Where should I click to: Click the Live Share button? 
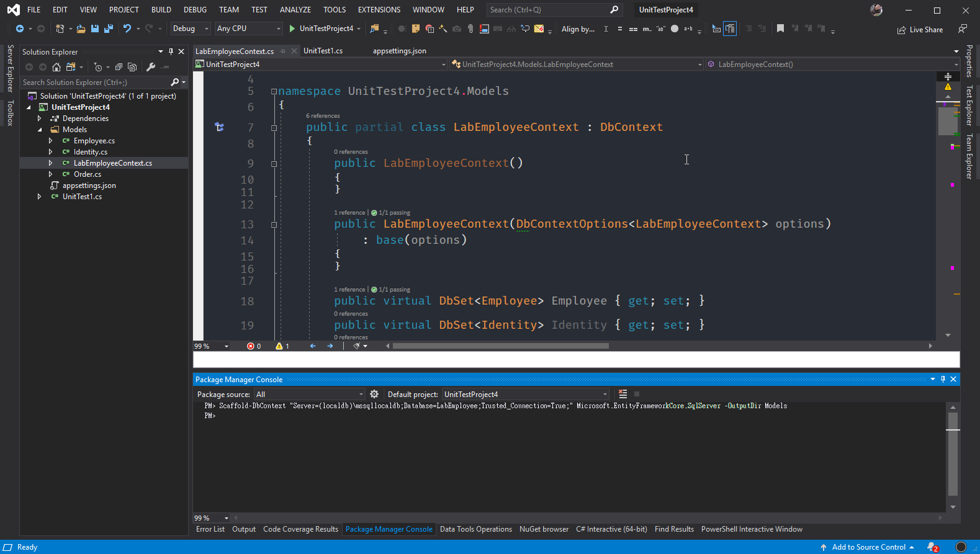920,30
